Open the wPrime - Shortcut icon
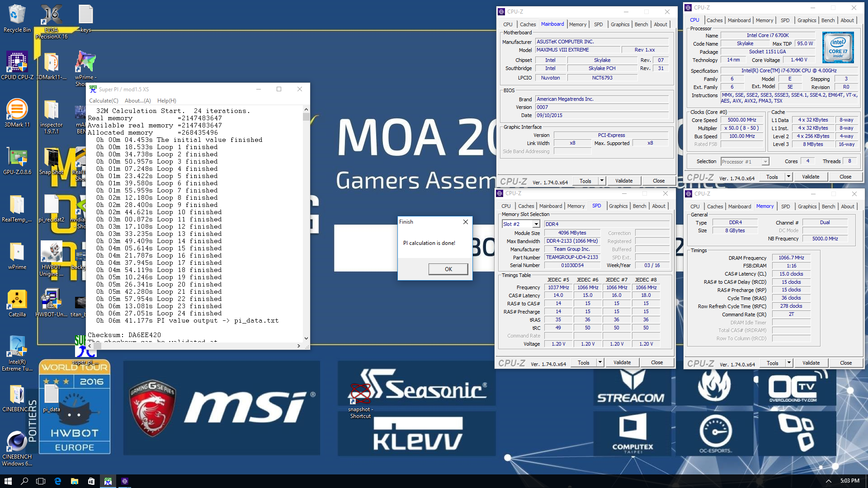The image size is (868, 488). click(85, 69)
